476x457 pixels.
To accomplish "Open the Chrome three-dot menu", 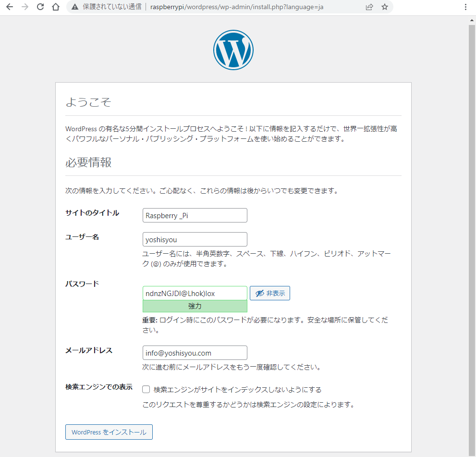I will click(x=466, y=7).
